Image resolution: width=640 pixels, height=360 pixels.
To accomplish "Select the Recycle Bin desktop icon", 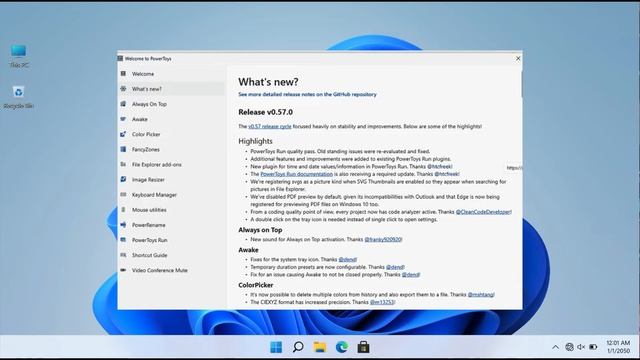I will 18,97.
